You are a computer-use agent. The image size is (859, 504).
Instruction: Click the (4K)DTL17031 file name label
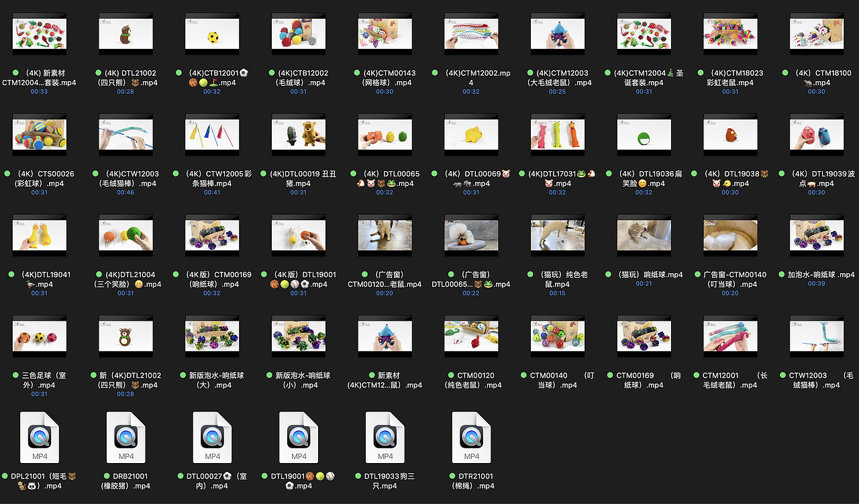(558, 179)
